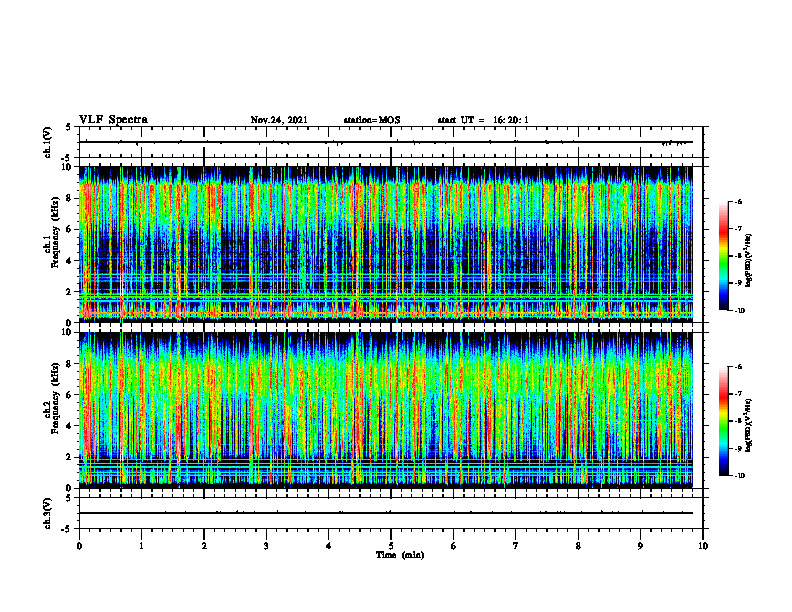Click time axis tick label "1"
Viewport: 792px width, 612px height.
pos(141,546)
